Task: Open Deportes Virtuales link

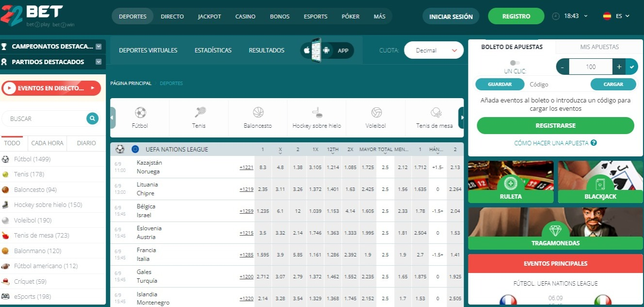Action: tap(148, 50)
